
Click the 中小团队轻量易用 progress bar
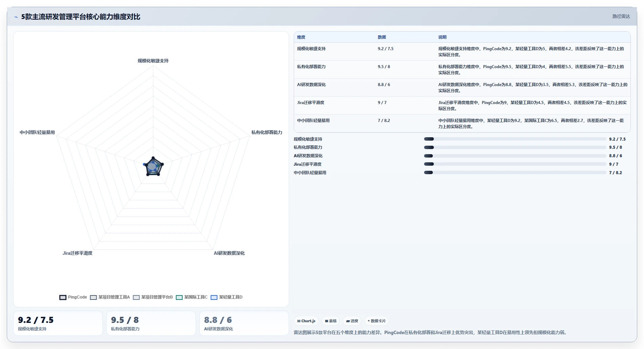click(515, 172)
